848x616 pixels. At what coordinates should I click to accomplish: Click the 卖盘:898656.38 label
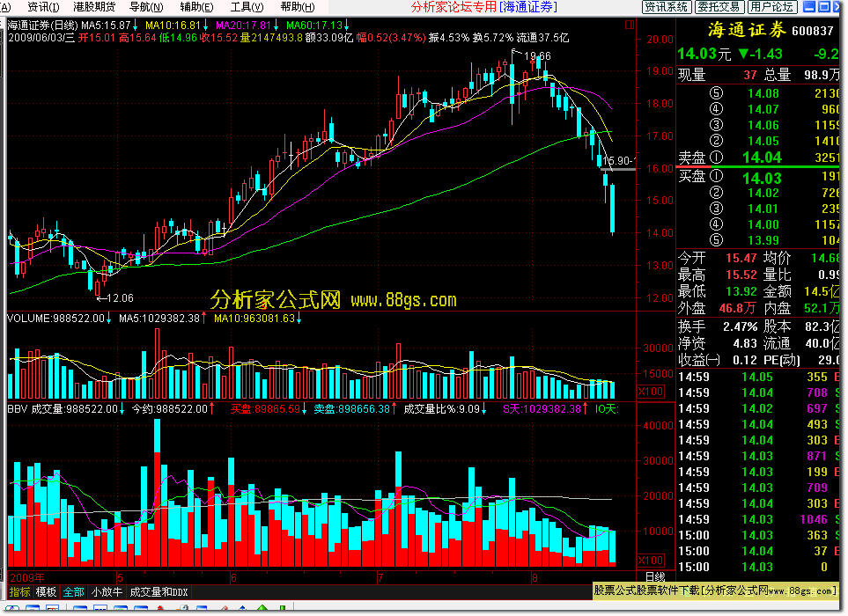(x=351, y=409)
